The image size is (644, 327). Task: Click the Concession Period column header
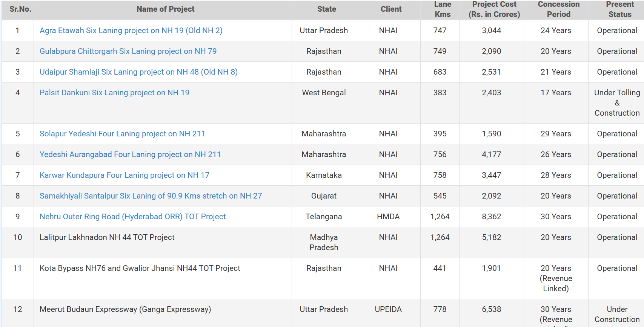click(558, 9)
